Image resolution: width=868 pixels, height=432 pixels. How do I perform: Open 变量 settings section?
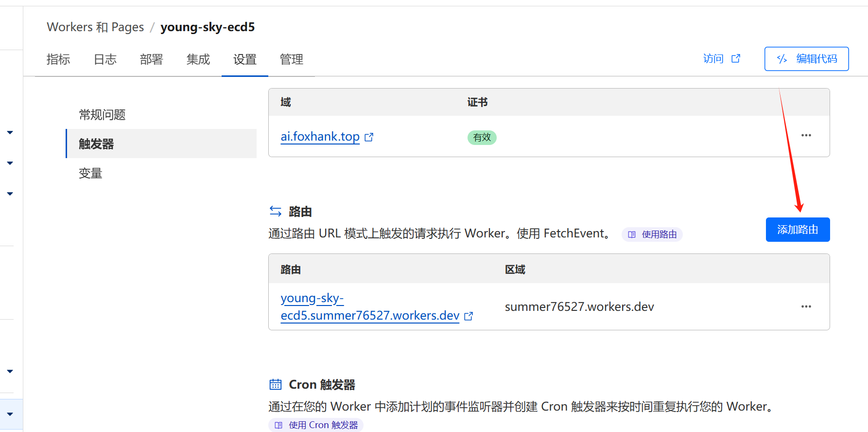pos(90,173)
